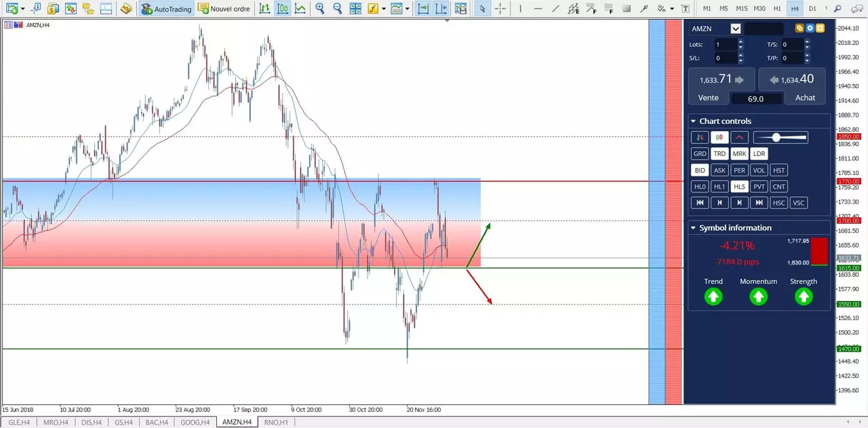Screen dimensions: 868x428
Task: Open arrows objects dropdown arrow
Action: click(672, 9)
